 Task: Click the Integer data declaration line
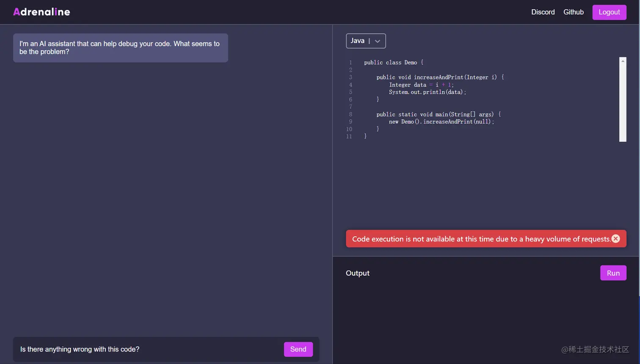[421, 85]
